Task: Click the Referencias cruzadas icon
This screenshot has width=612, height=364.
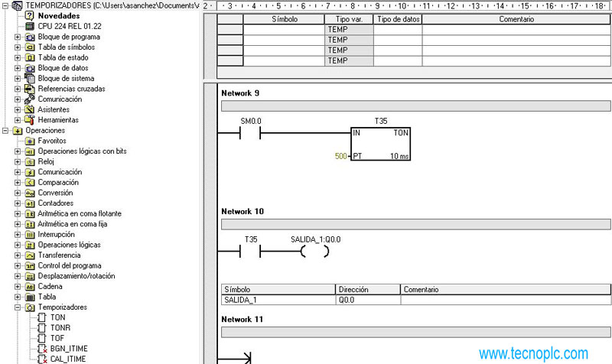Action: [30, 89]
